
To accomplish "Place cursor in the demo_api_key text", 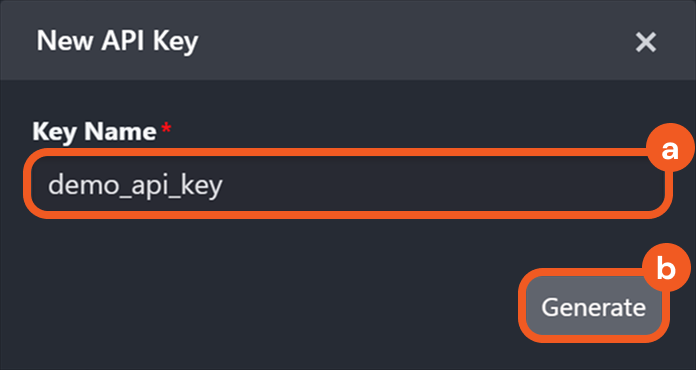I will tap(135, 185).
